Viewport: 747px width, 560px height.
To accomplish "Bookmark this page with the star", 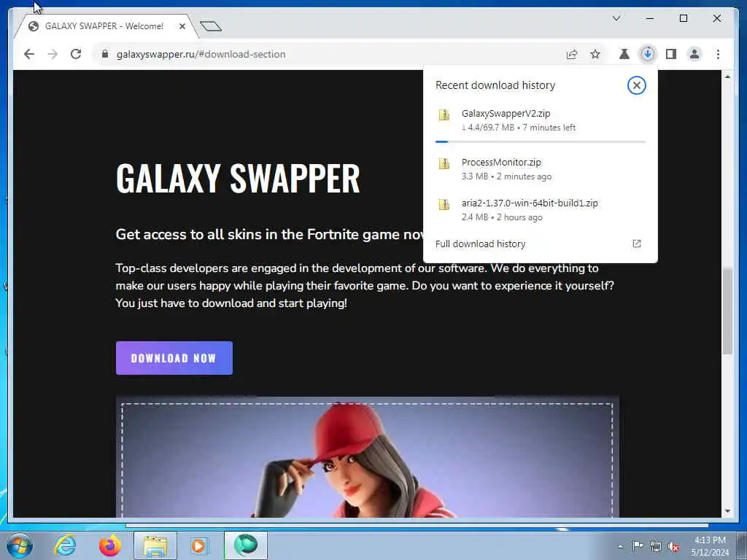I will 595,54.
